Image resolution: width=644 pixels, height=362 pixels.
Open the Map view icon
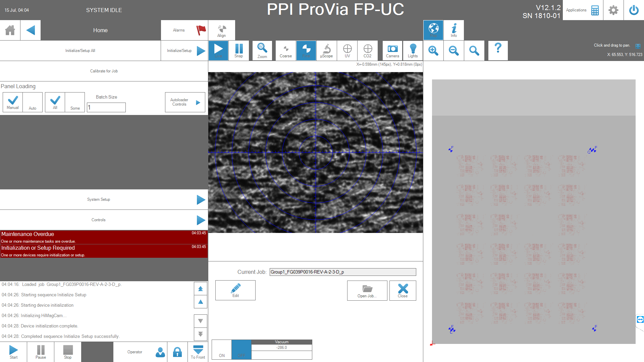coord(433,30)
